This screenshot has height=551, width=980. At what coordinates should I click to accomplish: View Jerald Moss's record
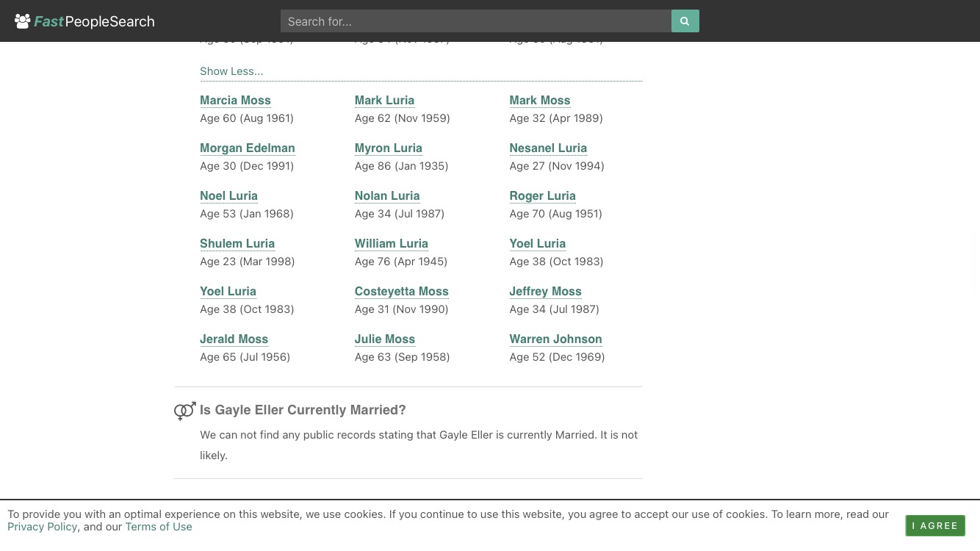pyautogui.click(x=234, y=339)
